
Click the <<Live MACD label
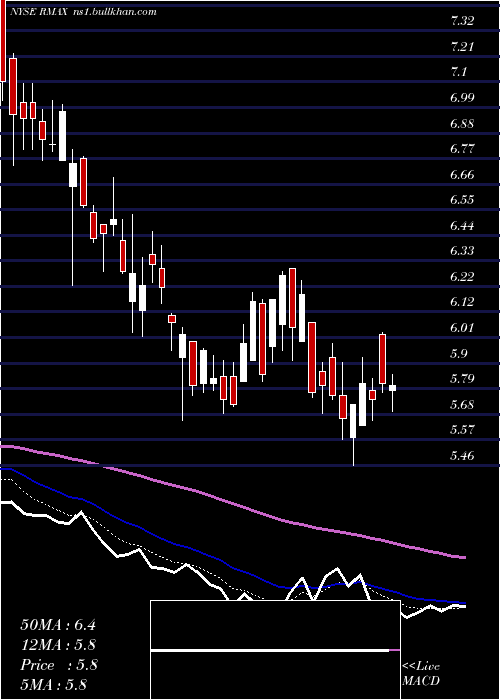[x=421, y=674]
